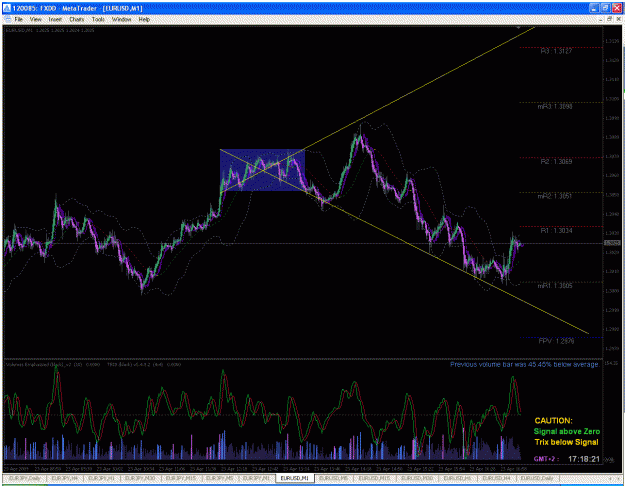Open the Insert menu
Image resolution: width=625 pixels, height=486 pixels.
click(55, 19)
